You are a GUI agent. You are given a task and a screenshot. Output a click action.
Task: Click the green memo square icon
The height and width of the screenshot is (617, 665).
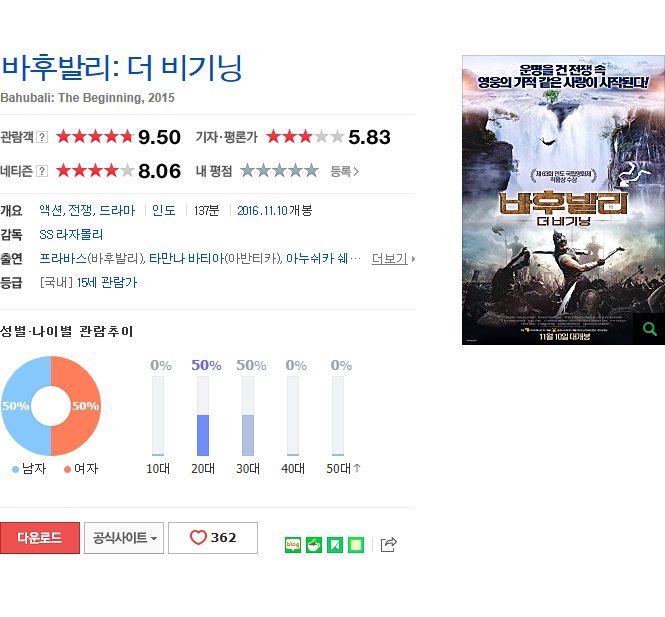tap(356, 545)
